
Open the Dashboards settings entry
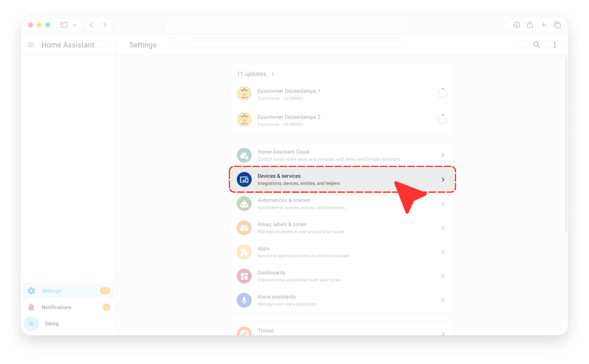pos(342,276)
